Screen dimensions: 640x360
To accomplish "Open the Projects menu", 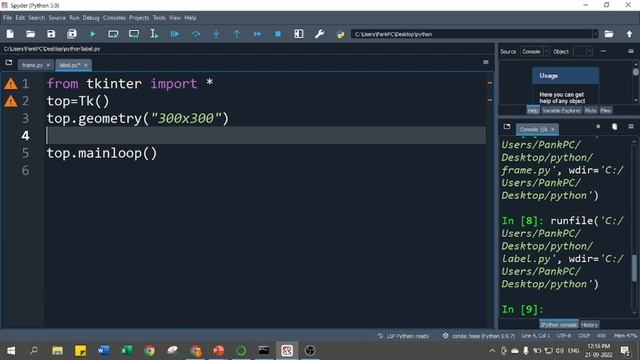I will (x=139, y=18).
